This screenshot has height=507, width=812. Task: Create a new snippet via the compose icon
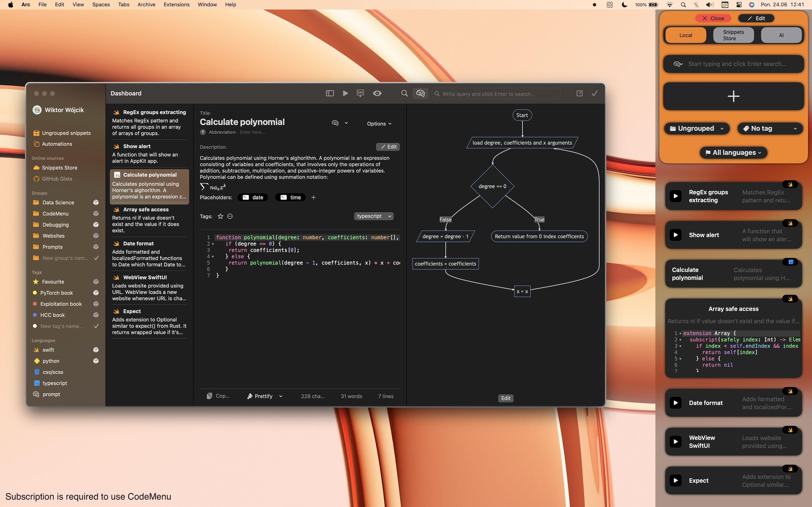coord(579,93)
